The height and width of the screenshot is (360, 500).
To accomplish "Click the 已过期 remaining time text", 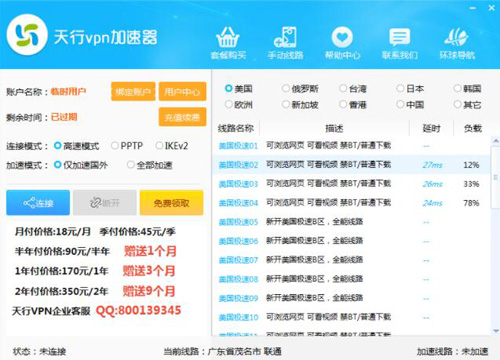I will point(64,117).
